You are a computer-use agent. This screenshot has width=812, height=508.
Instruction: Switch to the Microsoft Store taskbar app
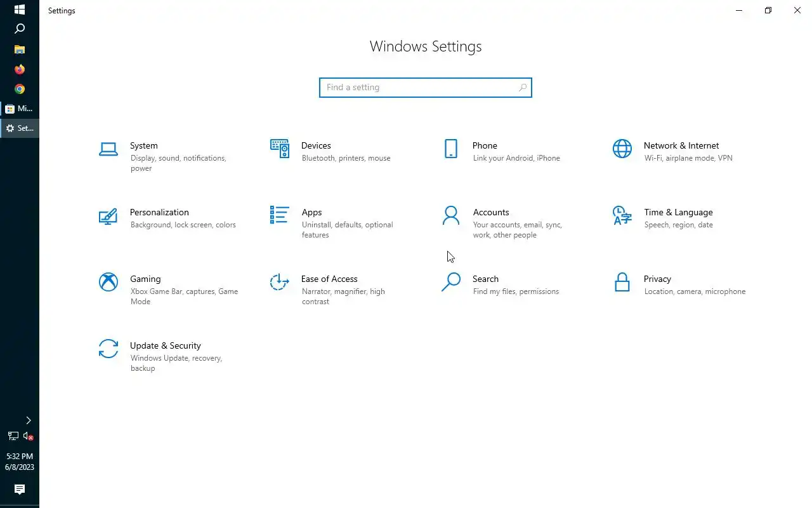tap(20, 109)
